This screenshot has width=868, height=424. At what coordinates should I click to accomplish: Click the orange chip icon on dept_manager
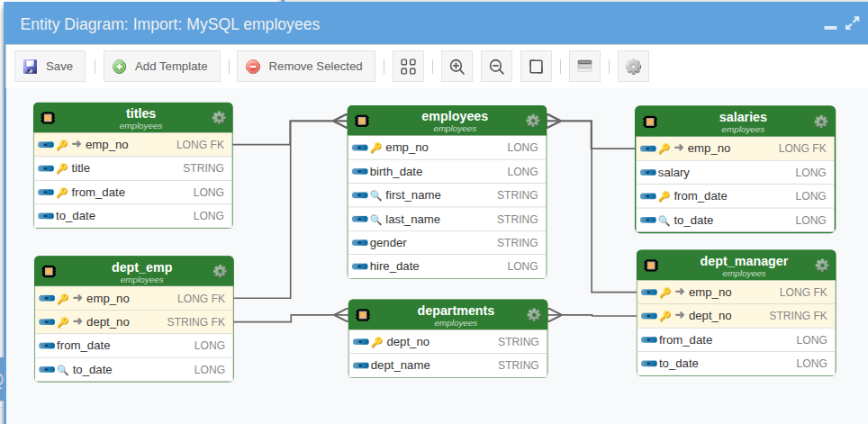click(651, 266)
